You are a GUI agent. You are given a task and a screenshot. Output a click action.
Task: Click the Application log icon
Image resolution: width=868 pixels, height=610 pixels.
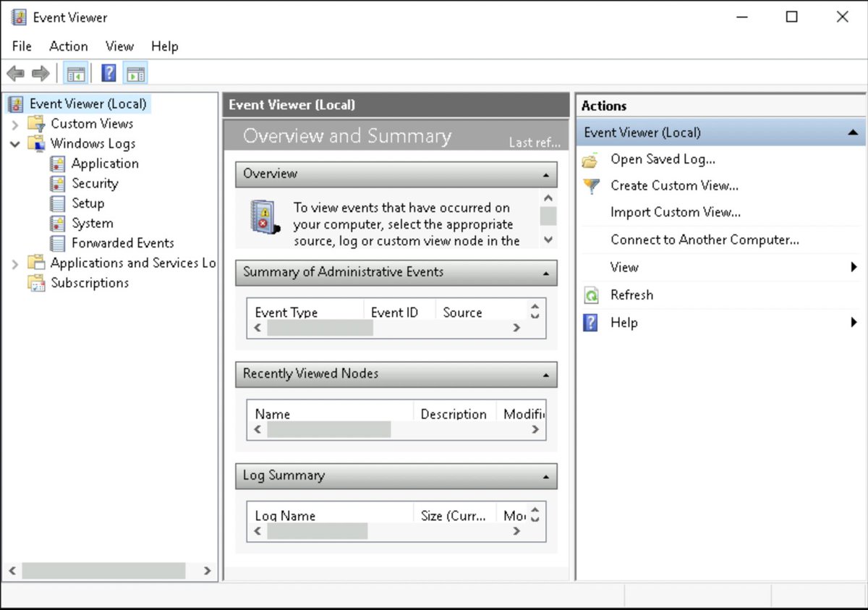click(x=58, y=164)
